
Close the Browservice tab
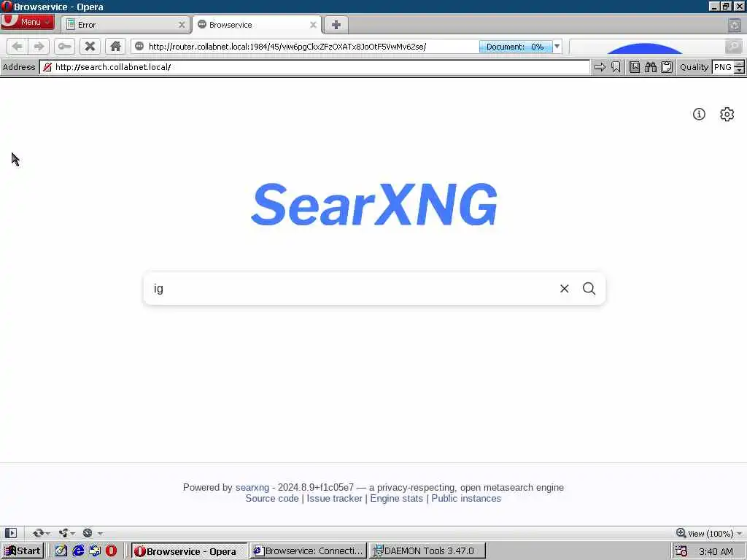pyautogui.click(x=313, y=25)
